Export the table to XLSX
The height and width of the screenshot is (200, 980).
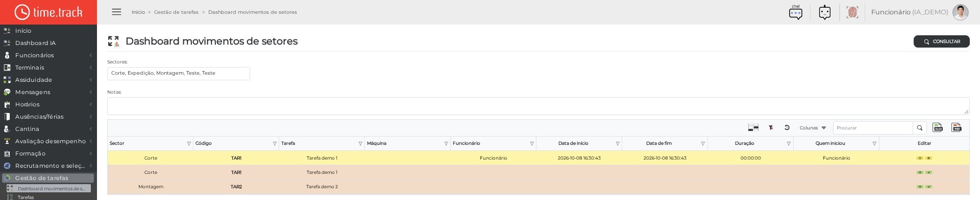coord(938,127)
